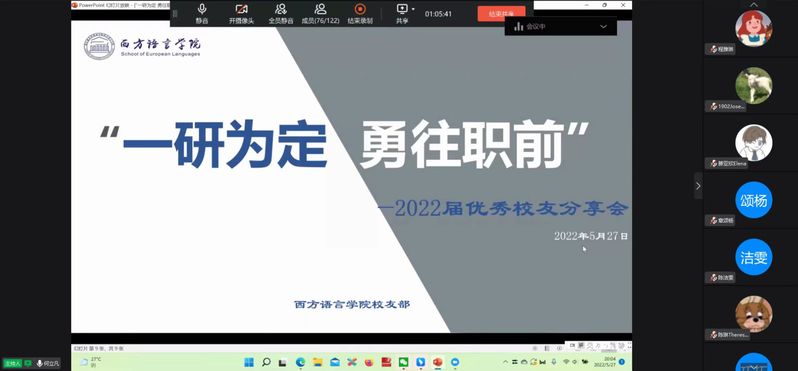
Task: Click the 共享 screen share icon
Action: click(x=402, y=9)
